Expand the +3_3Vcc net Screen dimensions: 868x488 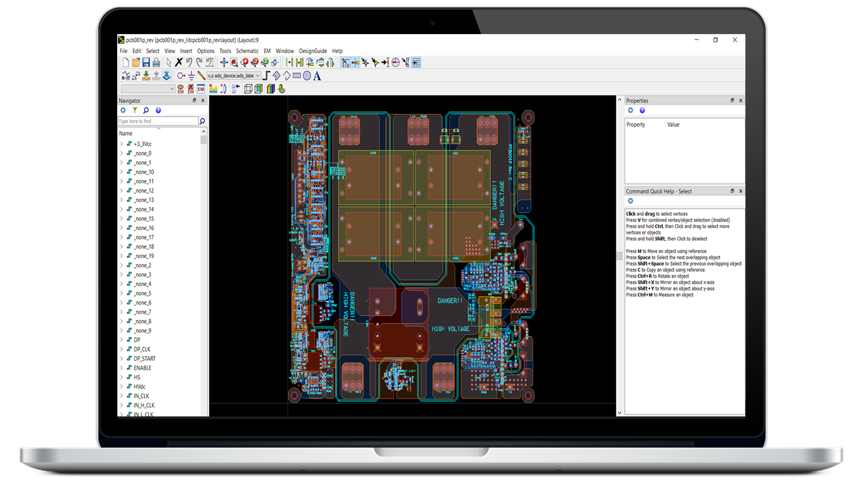(121, 144)
